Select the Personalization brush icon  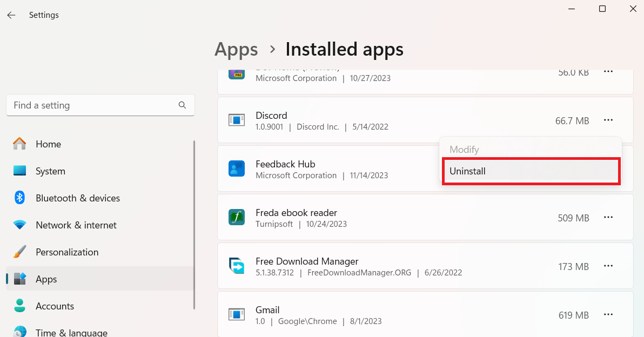[19, 252]
